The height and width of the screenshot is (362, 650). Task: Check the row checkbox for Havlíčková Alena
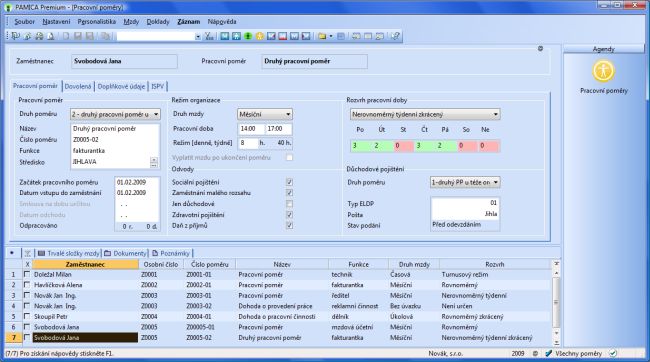click(27, 285)
